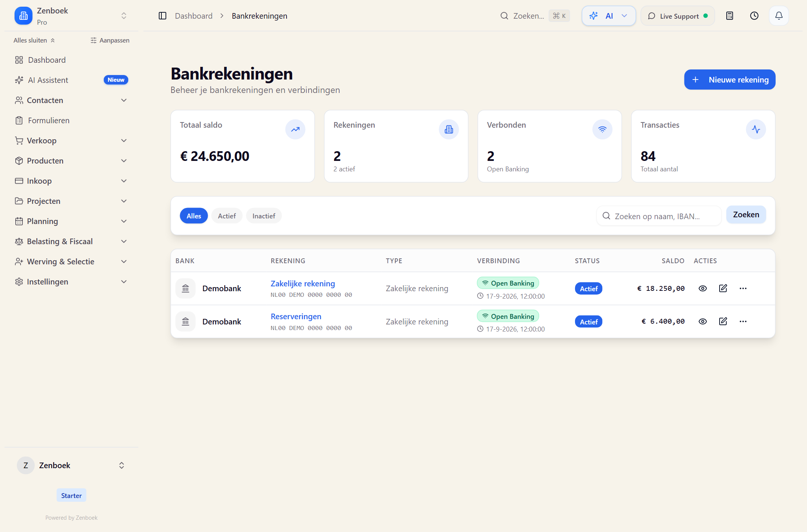Toggle the sidebar panel icon

163,16
